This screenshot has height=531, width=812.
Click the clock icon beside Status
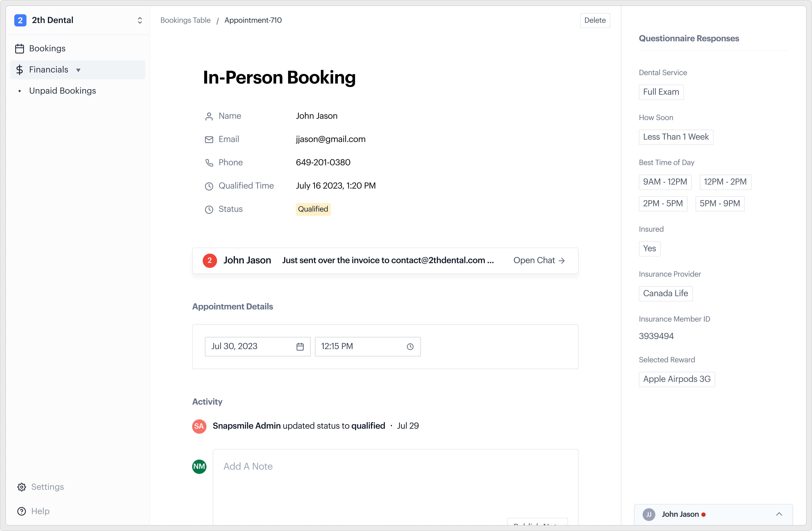pyautogui.click(x=209, y=210)
